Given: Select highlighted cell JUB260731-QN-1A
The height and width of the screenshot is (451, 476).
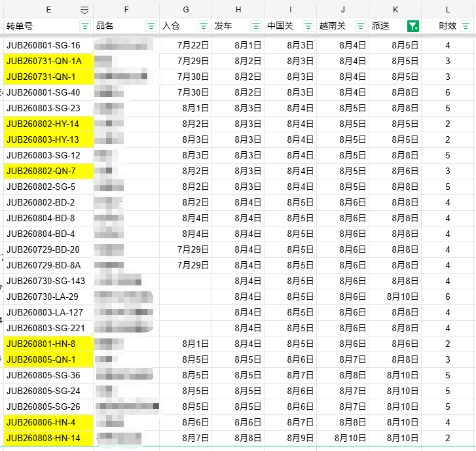Looking at the screenshot, I should (x=48, y=62).
